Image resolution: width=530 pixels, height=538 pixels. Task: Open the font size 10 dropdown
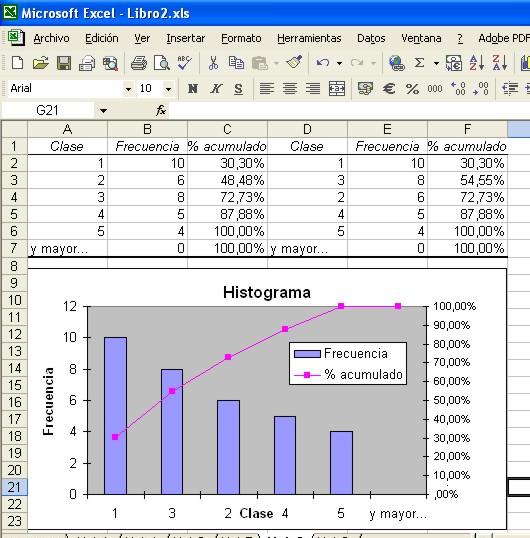pos(168,89)
